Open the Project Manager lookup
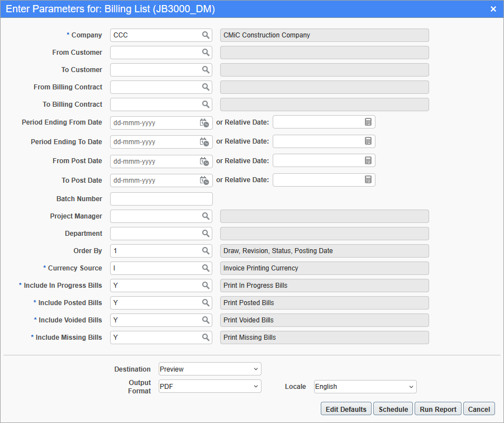Image resolution: width=504 pixels, height=423 pixels. click(206, 216)
